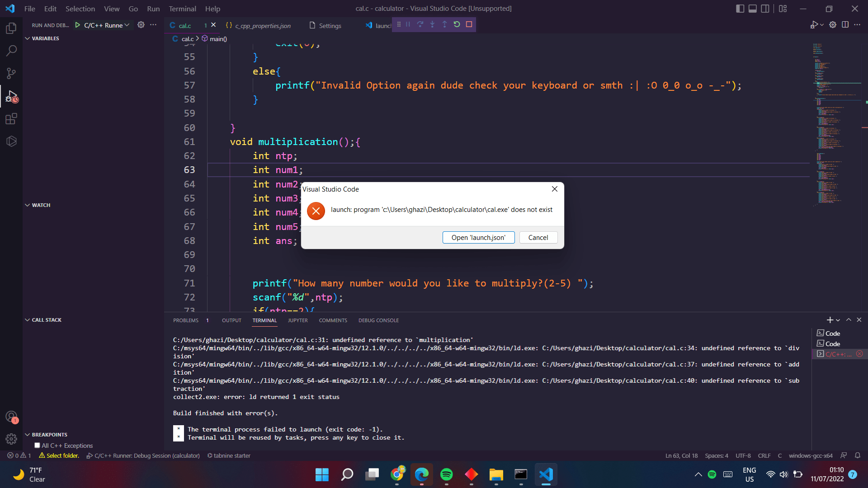Screen dimensions: 868x488
Task: Click the debug Restart icon
Action: (457, 24)
